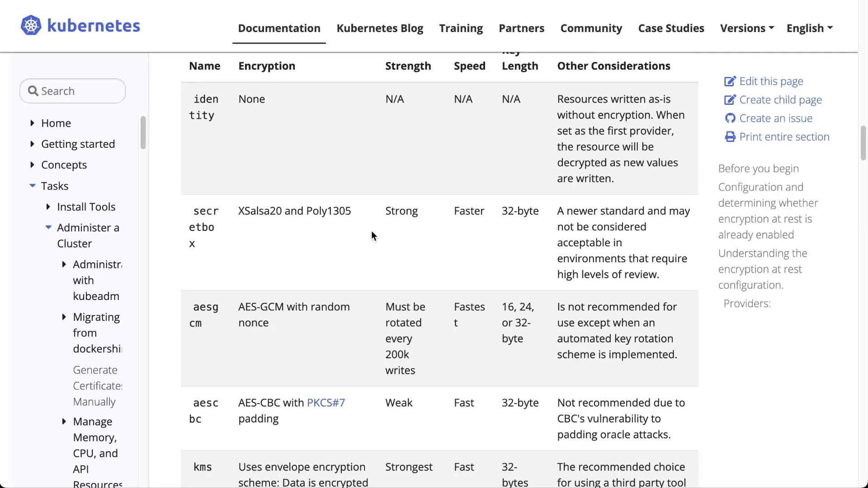868x488 pixels.
Task: Click the main page vertical scrollbar thumb
Action: point(863,142)
